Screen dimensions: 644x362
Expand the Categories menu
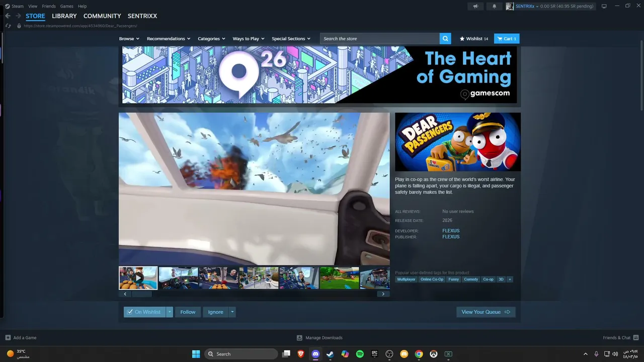pos(211,39)
